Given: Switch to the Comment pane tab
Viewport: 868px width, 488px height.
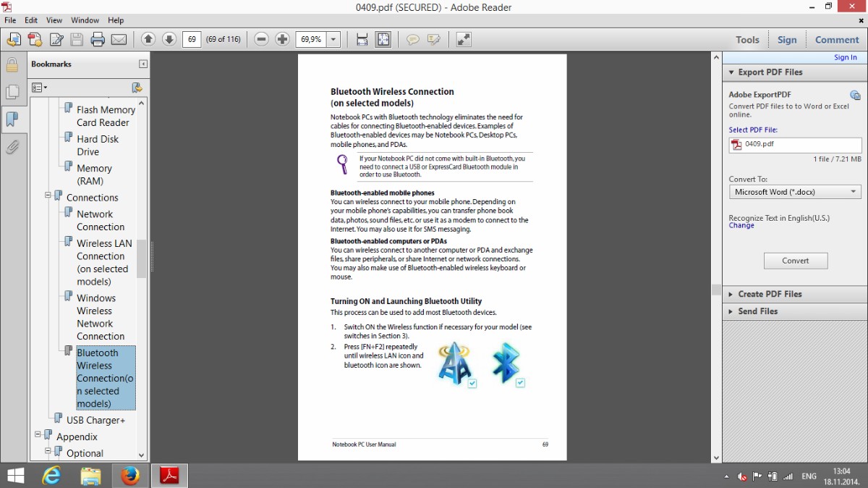Looking at the screenshot, I should point(837,40).
